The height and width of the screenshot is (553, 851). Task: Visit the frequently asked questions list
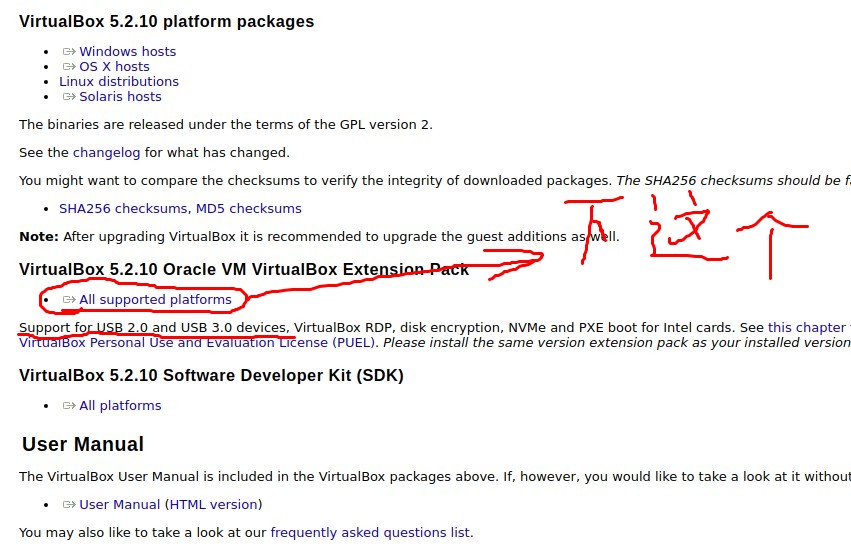tap(370, 533)
